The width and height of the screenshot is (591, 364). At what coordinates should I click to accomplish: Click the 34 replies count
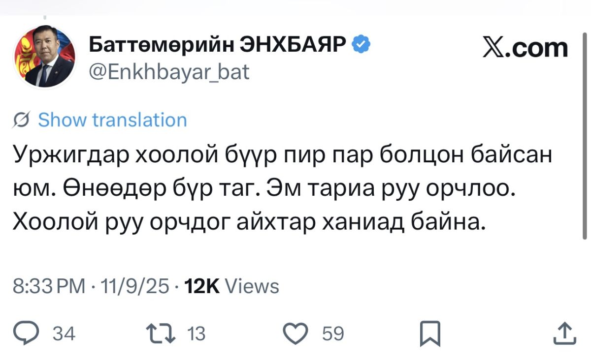coord(64,334)
